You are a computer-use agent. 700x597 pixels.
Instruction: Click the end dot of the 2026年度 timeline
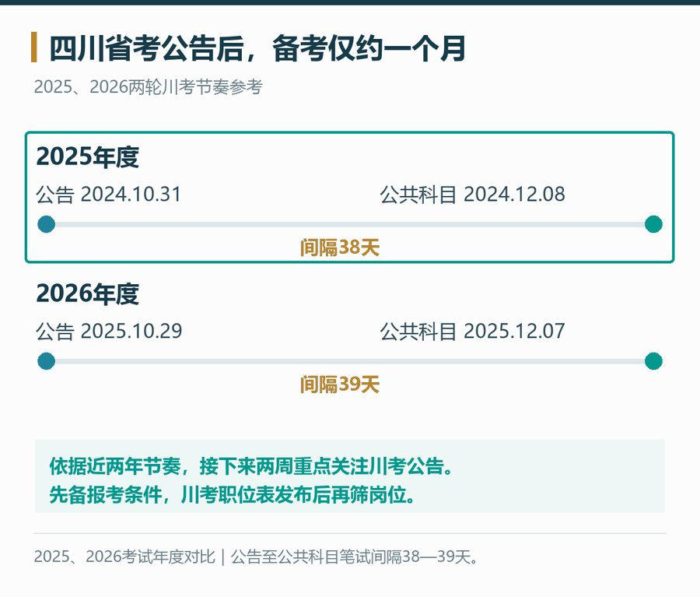coord(653,361)
